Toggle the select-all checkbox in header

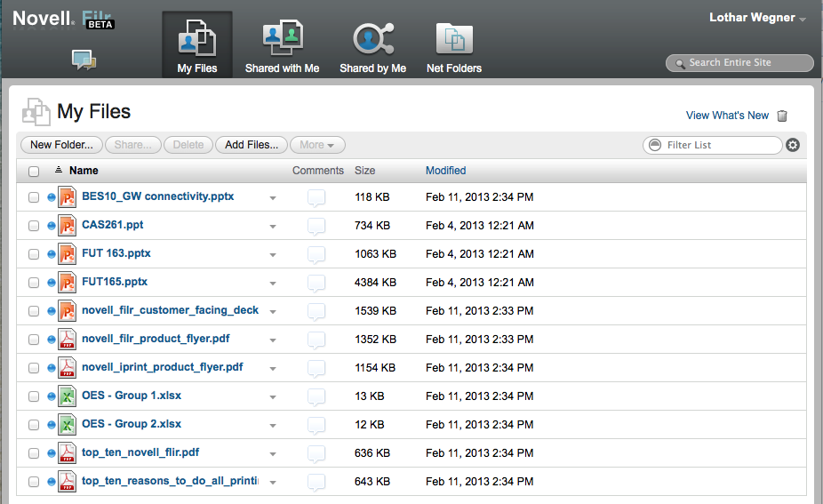[x=34, y=172]
